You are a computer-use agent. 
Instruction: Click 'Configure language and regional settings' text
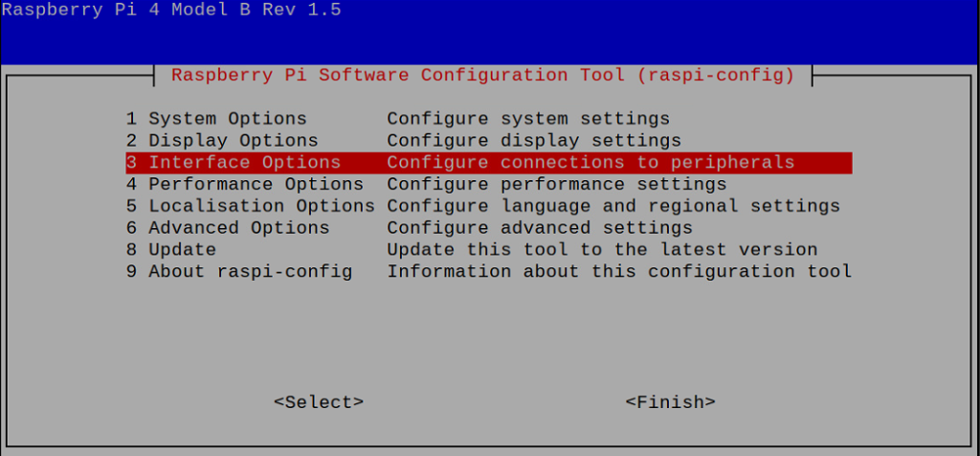point(613,206)
